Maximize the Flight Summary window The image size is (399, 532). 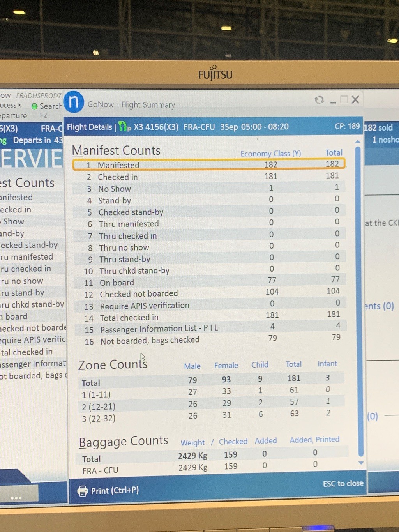pos(344,100)
